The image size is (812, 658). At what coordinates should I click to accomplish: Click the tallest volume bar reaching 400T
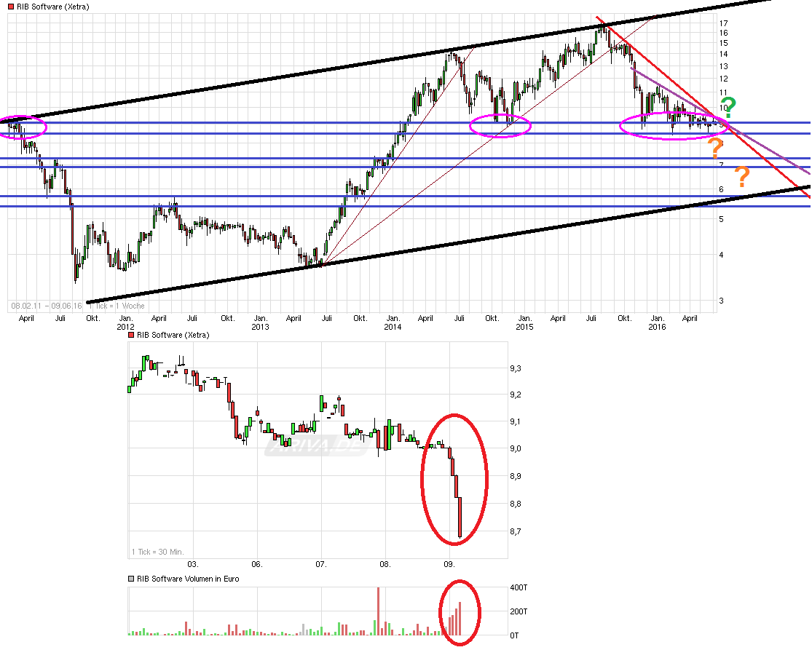pyautogui.click(x=378, y=611)
